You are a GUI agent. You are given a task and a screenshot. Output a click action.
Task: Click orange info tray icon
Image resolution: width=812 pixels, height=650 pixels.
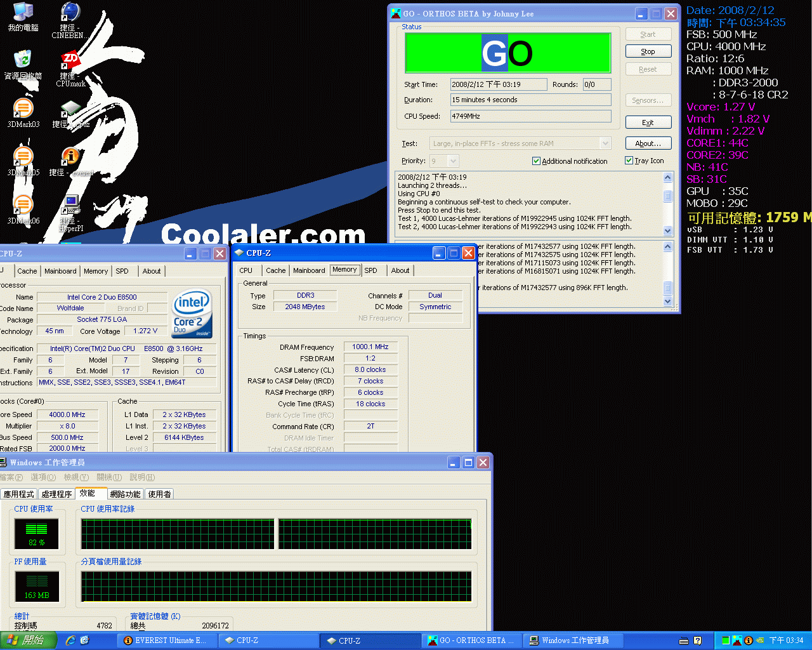(748, 640)
